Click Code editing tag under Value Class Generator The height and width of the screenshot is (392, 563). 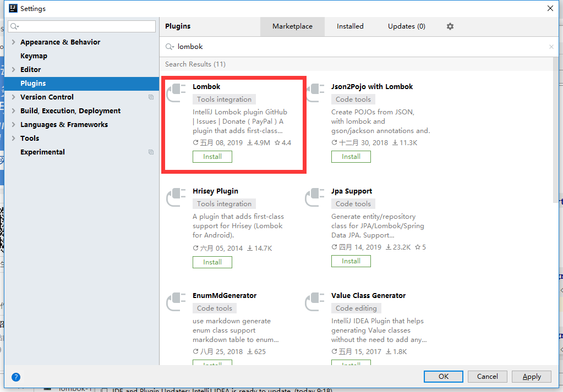coord(356,308)
